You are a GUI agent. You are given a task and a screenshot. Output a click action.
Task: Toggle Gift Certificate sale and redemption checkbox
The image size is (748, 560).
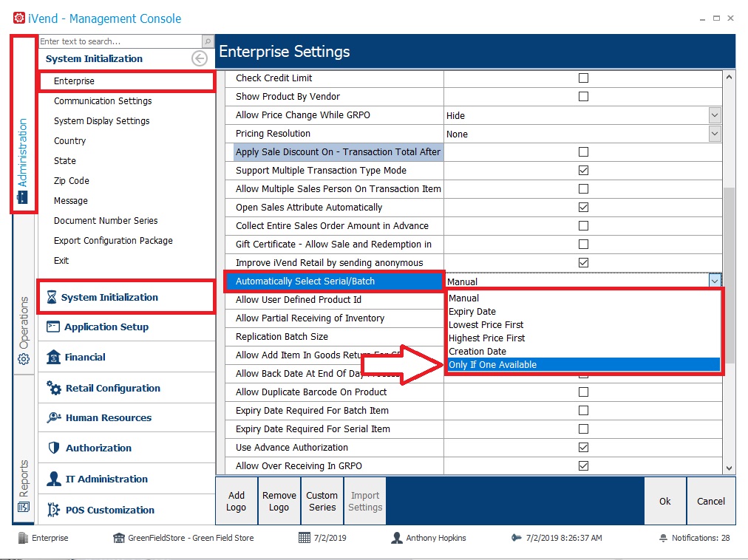[583, 245]
